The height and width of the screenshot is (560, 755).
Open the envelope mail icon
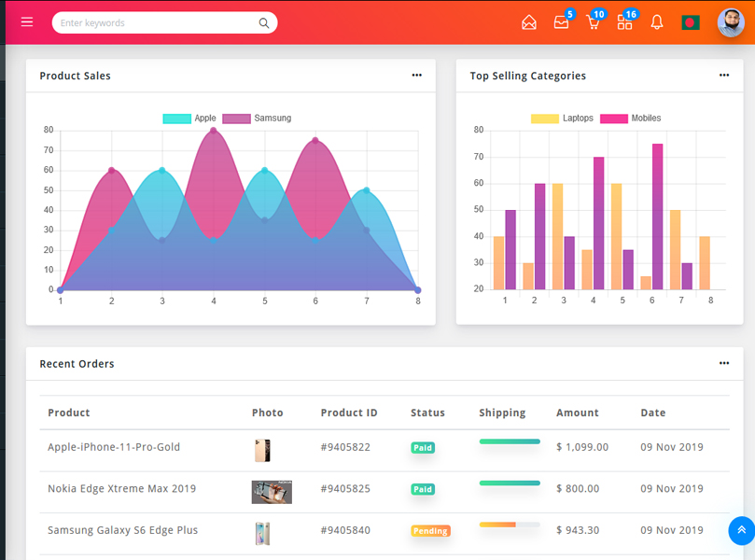pyautogui.click(x=529, y=22)
